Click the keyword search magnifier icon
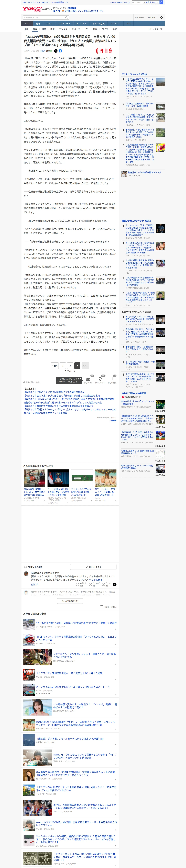This screenshot has width=186, height=868. [66, 18]
